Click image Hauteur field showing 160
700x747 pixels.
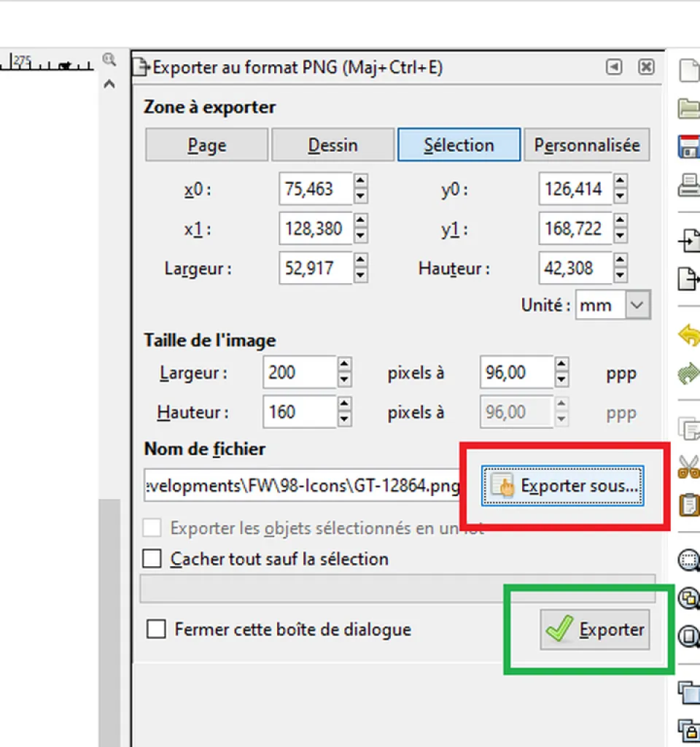click(300, 411)
